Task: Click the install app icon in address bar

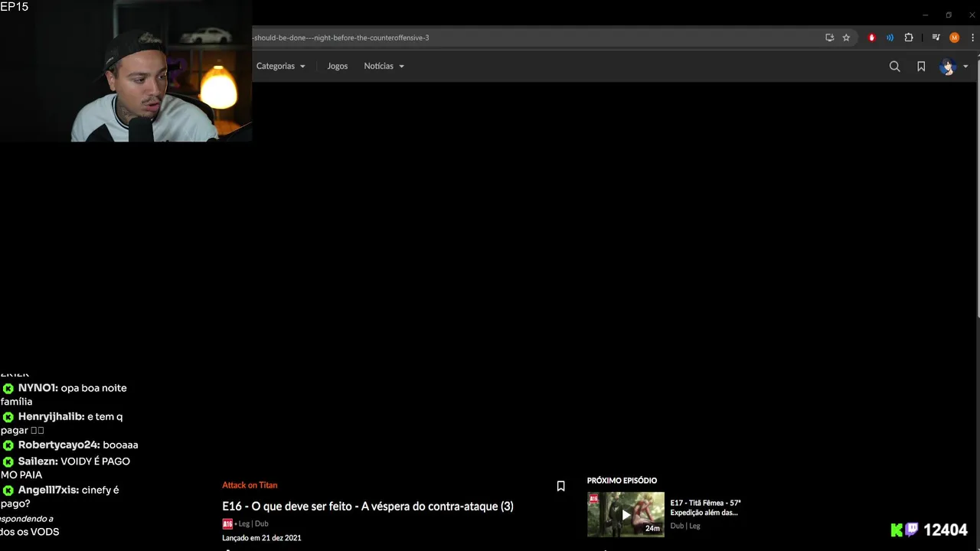Action: pyautogui.click(x=829, y=37)
